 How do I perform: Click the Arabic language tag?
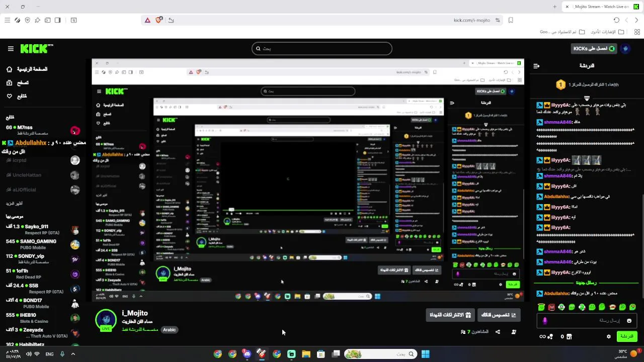coord(170,330)
